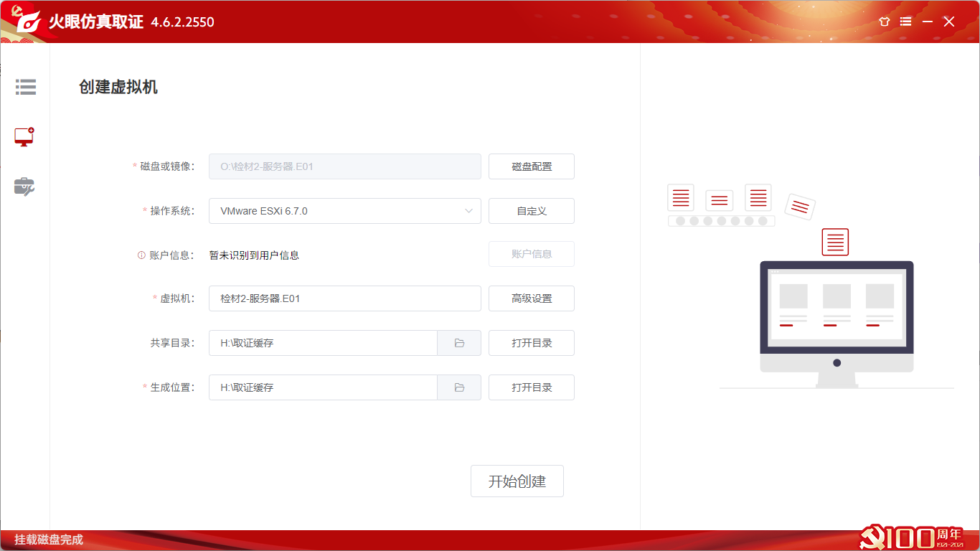This screenshot has width=980, height=551.
Task: Select the create virtual machine monitor icon
Action: (x=24, y=137)
